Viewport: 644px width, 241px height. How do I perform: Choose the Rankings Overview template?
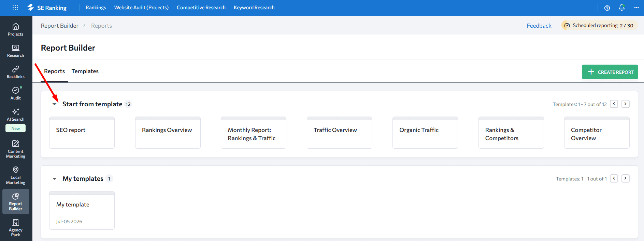(x=168, y=133)
